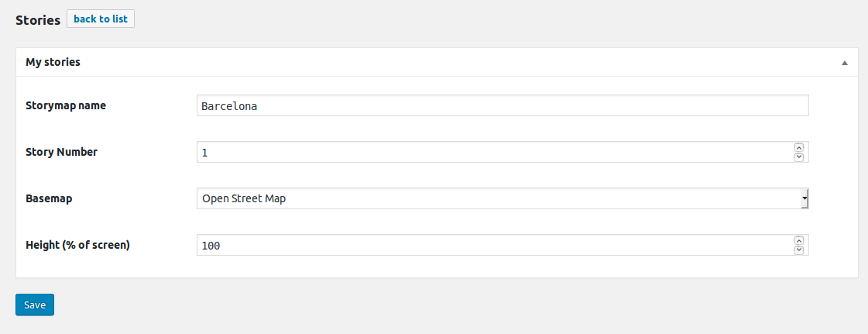The height and width of the screenshot is (334, 868).
Task: Click the middle of My stories header bar
Action: click(x=434, y=62)
